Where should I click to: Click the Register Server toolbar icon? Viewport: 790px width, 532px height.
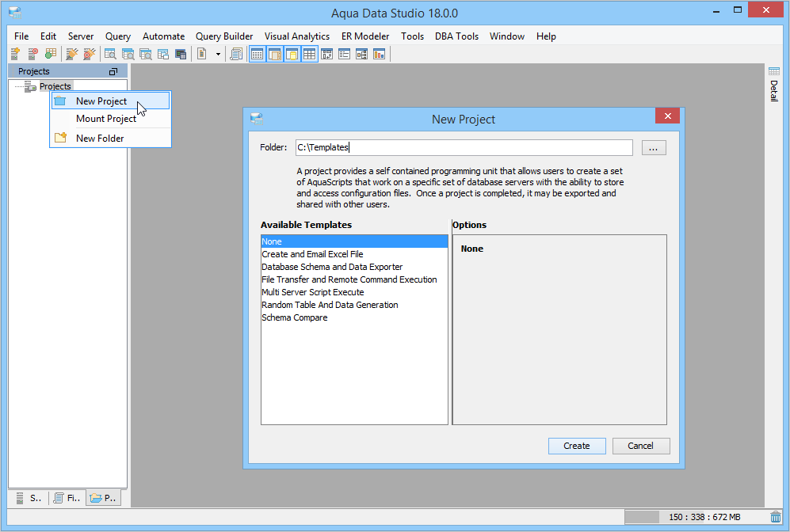point(16,54)
